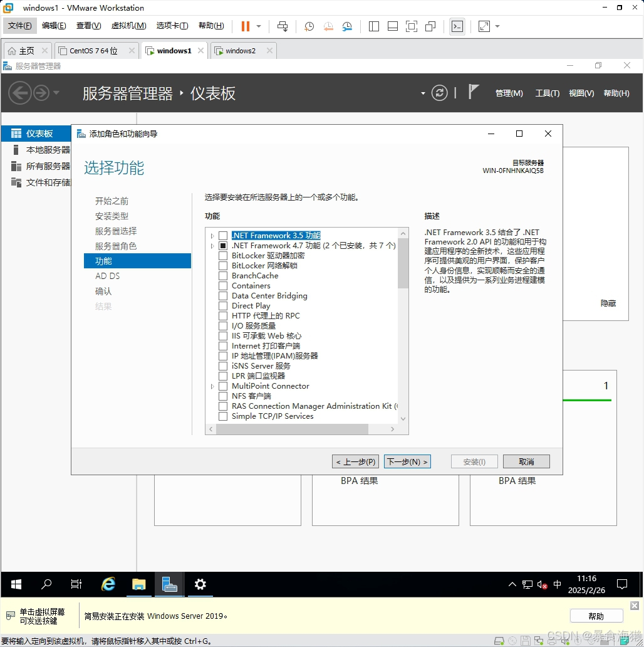Close the windows1 tab
Screen dimensions: 644x647
pos(201,50)
